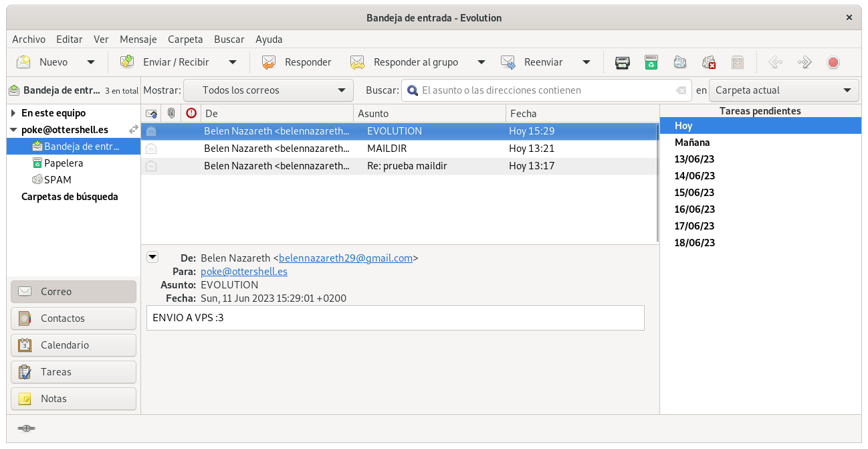Open the 'Carpeta actual' search scope dropdown
This screenshot has height=449, width=868.
click(784, 90)
